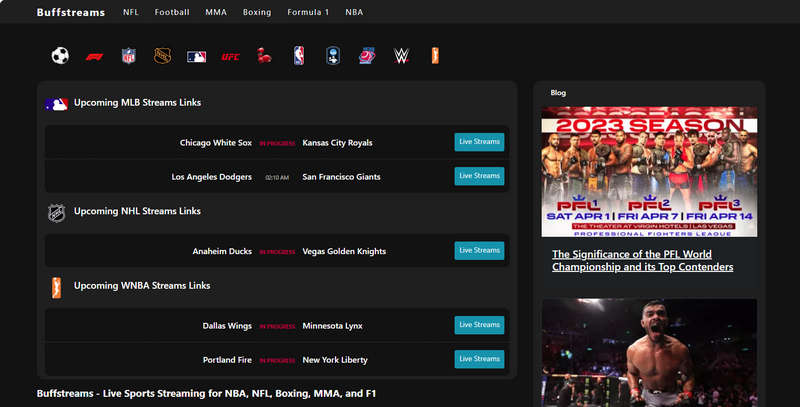Select the boxing gloves icon
Image resolution: width=800 pixels, height=407 pixels.
(264, 56)
